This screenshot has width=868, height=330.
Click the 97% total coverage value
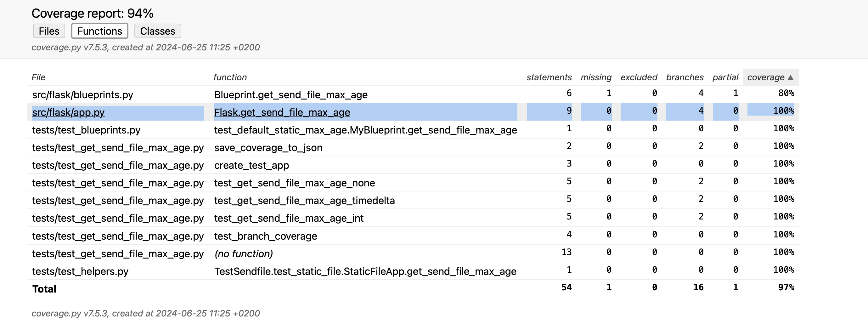point(786,287)
